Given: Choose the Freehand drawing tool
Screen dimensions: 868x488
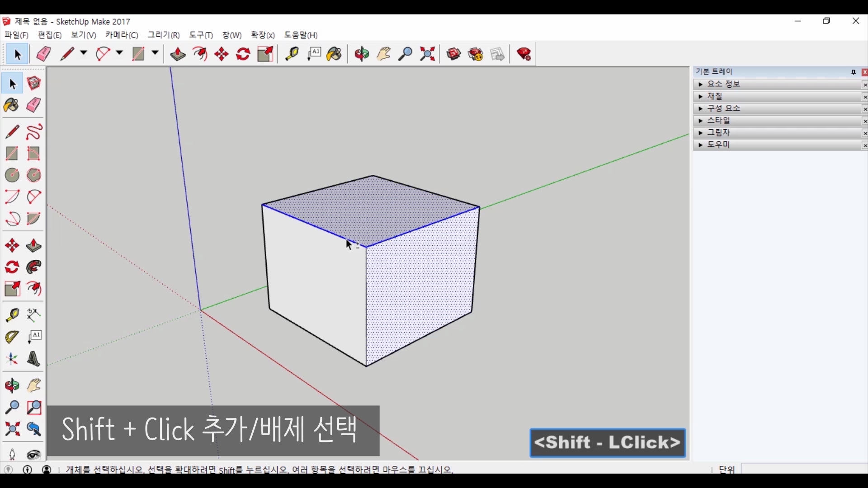Looking at the screenshot, I should click(34, 132).
